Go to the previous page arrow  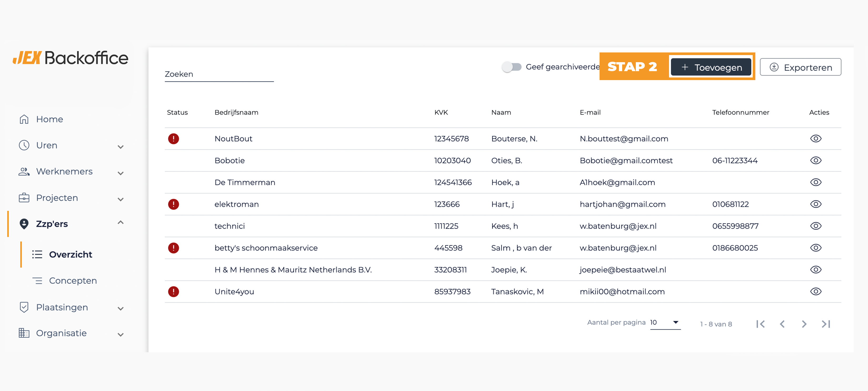tap(782, 324)
